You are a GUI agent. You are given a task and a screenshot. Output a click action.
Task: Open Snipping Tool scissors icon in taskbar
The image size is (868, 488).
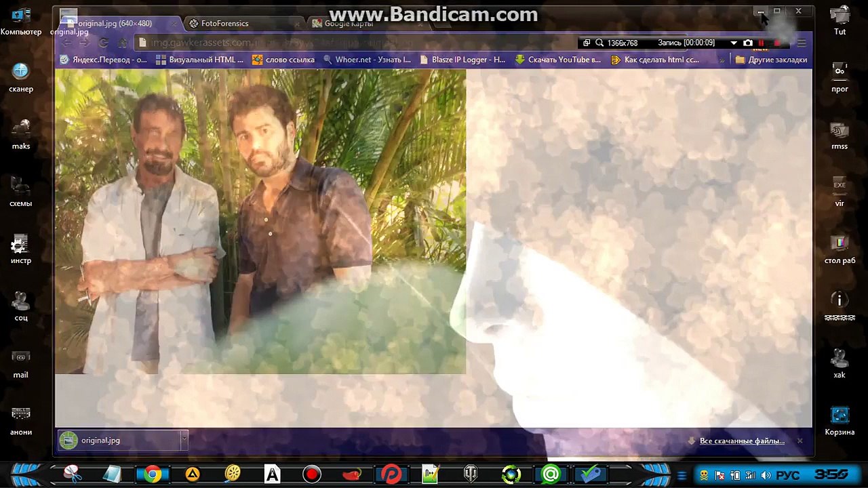(x=72, y=474)
